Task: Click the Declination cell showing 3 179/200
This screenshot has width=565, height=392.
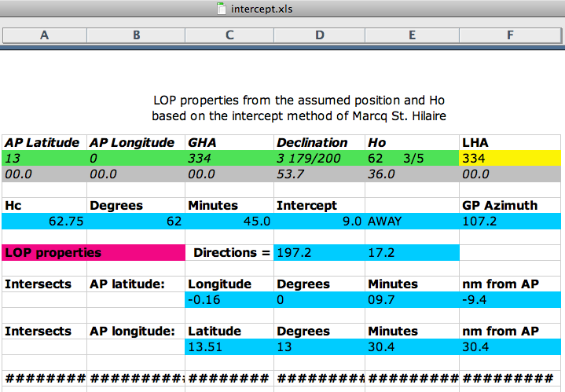Action: (319, 158)
